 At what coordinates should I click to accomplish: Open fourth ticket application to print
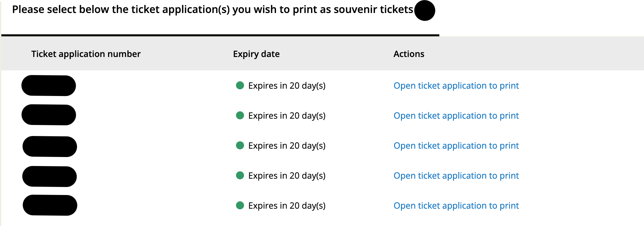[456, 176]
